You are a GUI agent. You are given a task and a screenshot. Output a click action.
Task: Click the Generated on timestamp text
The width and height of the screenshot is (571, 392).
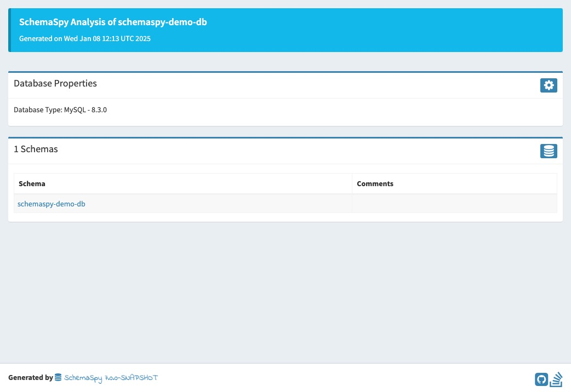click(85, 38)
